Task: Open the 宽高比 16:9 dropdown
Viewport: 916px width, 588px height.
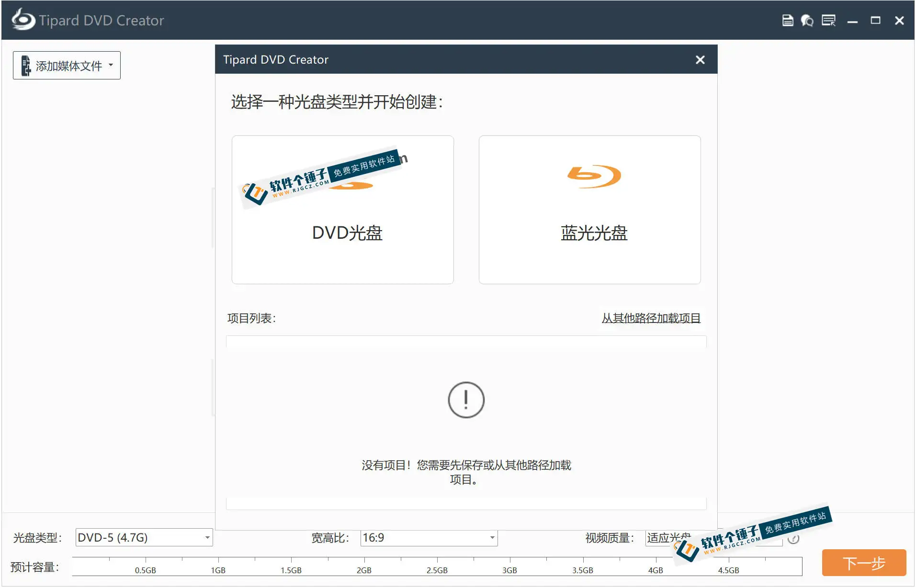Action: click(429, 538)
